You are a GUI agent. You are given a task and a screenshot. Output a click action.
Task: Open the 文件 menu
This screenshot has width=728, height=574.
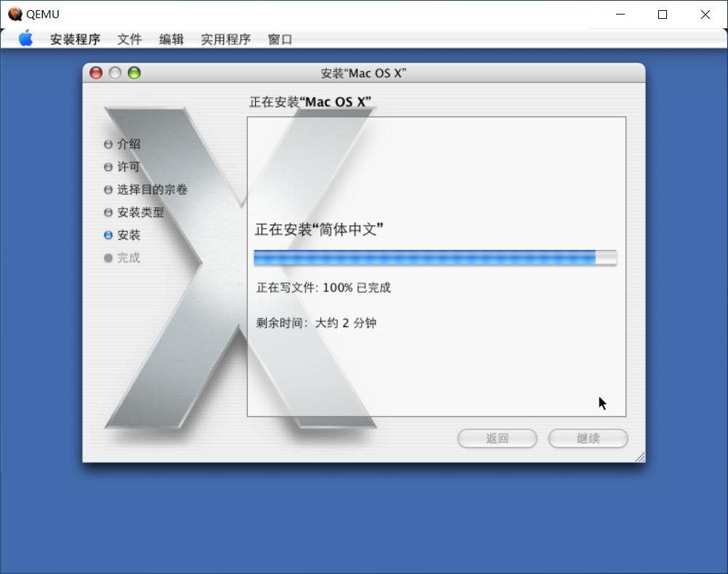coord(130,39)
